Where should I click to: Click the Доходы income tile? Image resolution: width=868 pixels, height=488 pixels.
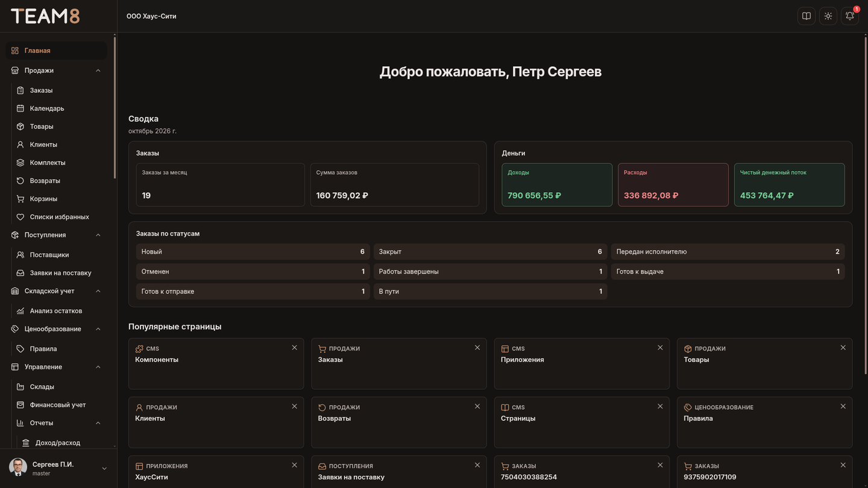(x=557, y=185)
